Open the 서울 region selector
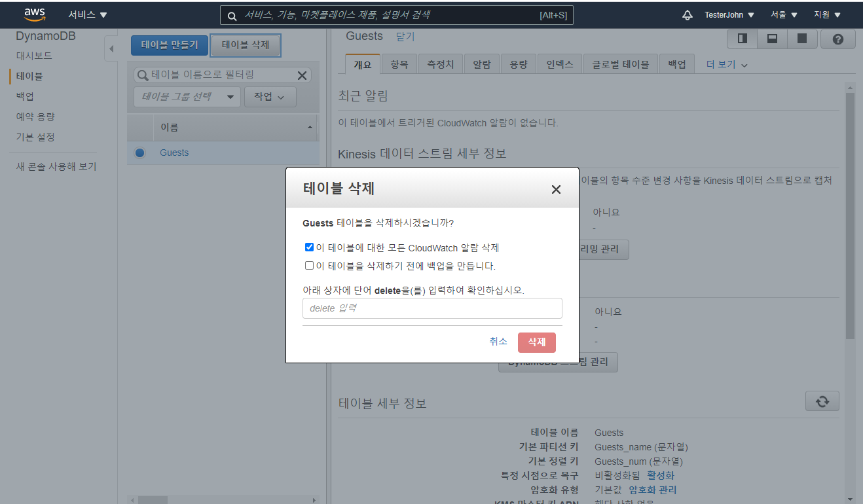This screenshot has width=863, height=504. click(x=784, y=14)
